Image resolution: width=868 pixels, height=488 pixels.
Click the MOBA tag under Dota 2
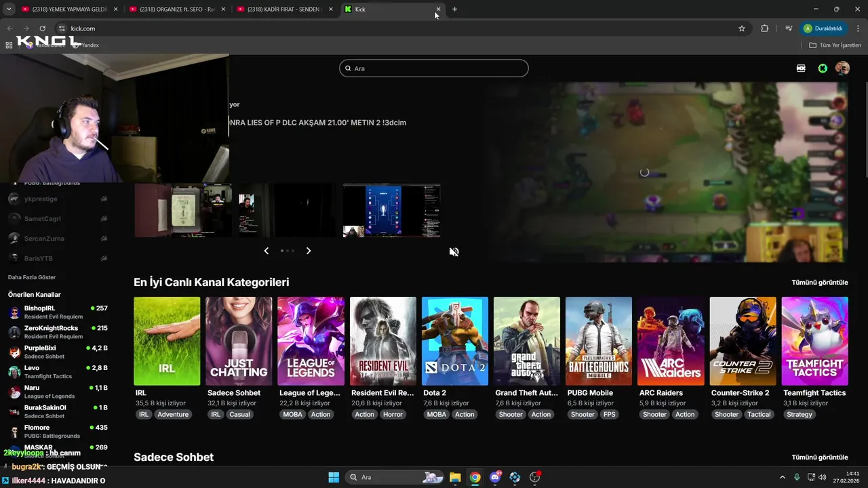pos(437,414)
